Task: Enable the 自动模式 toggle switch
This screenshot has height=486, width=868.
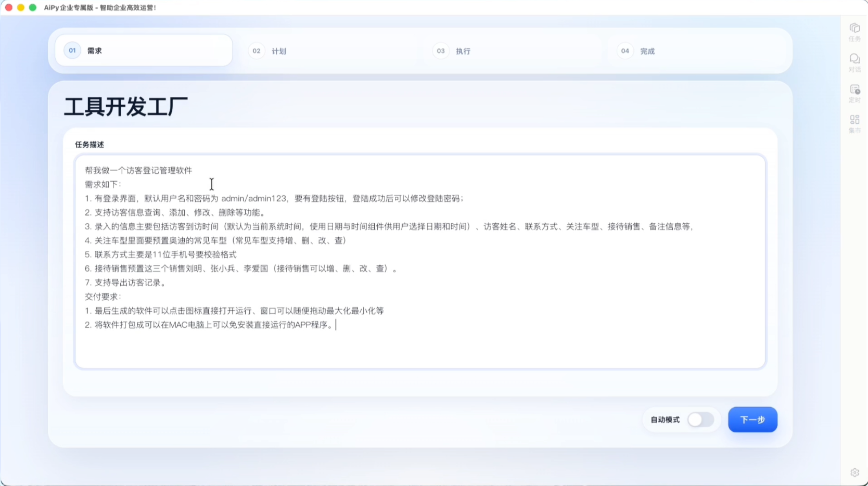Action: point(700,419)
